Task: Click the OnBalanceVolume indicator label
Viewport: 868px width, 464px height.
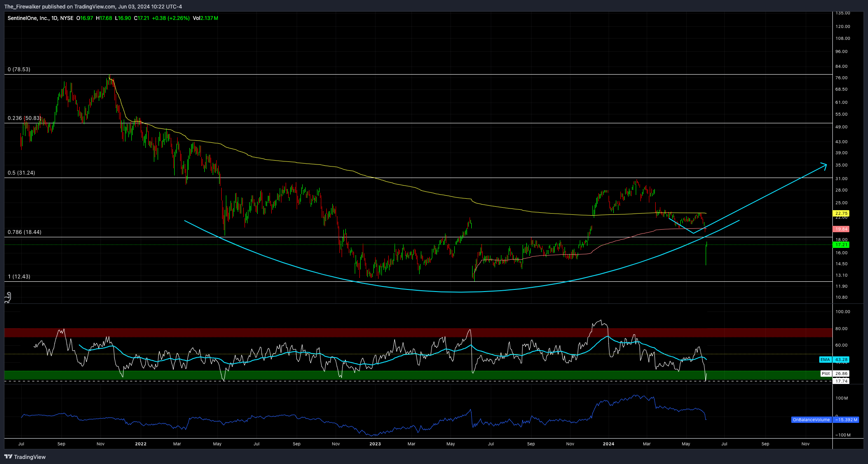Action: tap(811, 420)
